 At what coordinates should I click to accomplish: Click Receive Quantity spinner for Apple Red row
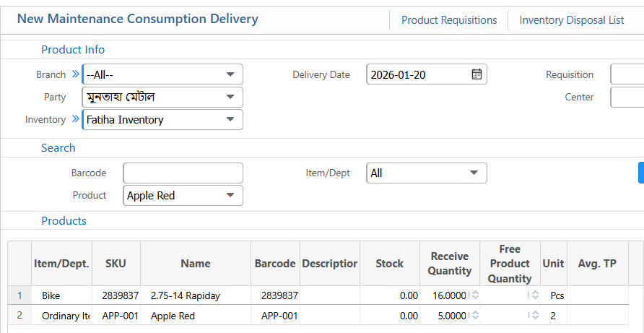tap(475, 316)
